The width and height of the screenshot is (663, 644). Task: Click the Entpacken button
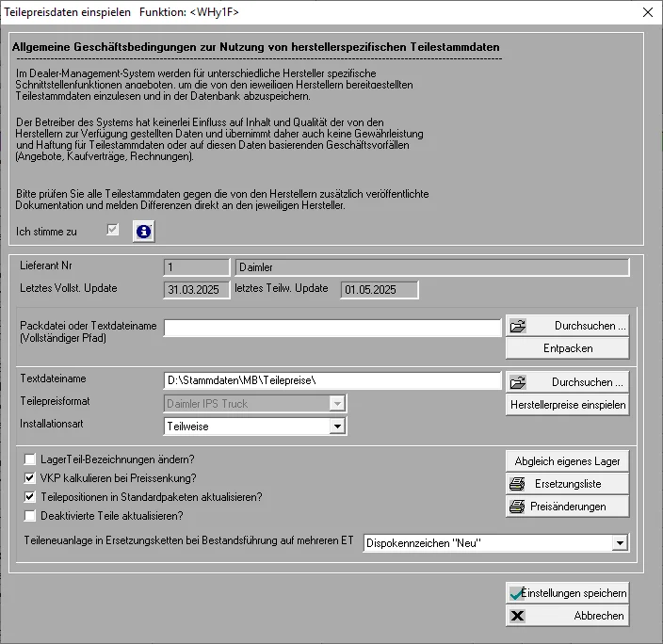click(568, 348)
